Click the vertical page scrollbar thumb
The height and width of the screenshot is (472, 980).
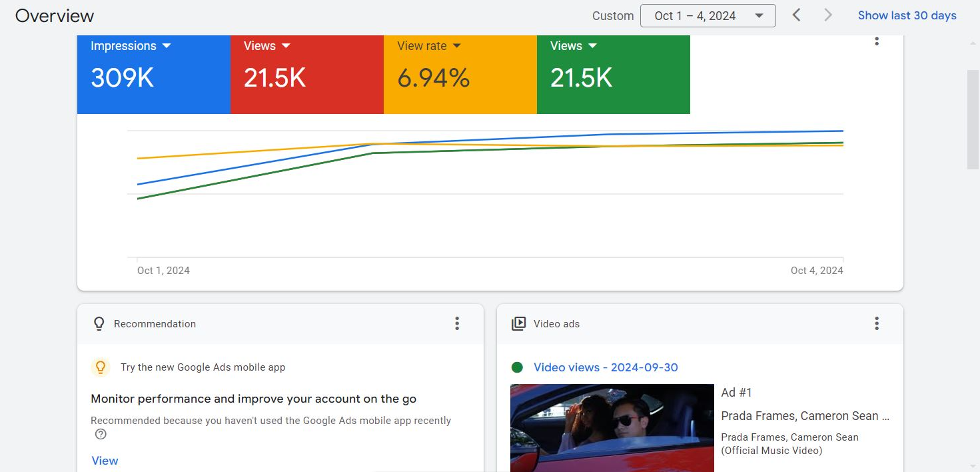click(973, 119)
